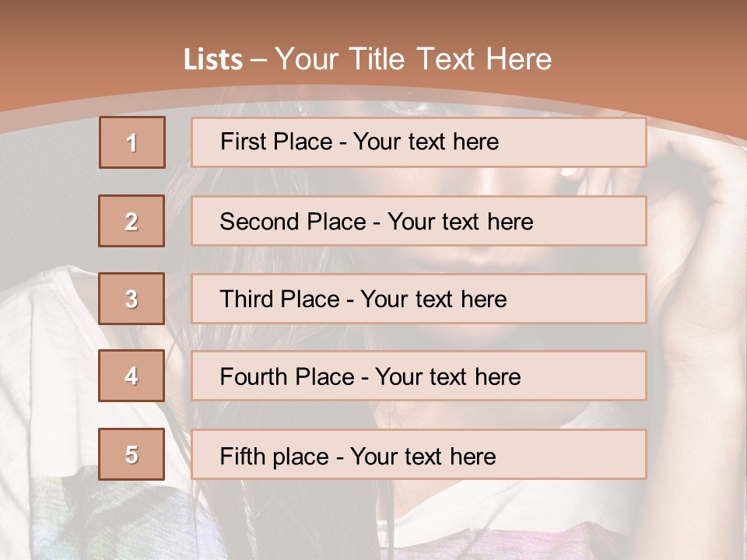Click the number 5 box
Viewport: 747px width, 560px height.
coord(132,454)
